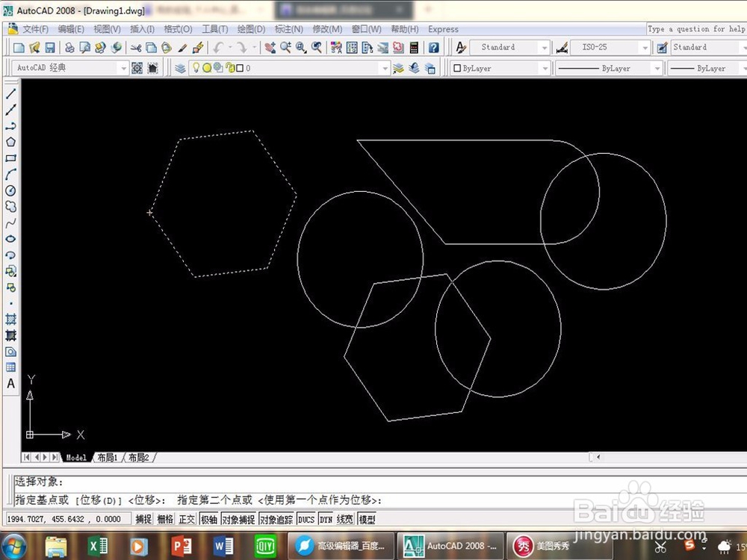Open the 视图(V) menu
This screenshot has width=747, height=560.
107,29
